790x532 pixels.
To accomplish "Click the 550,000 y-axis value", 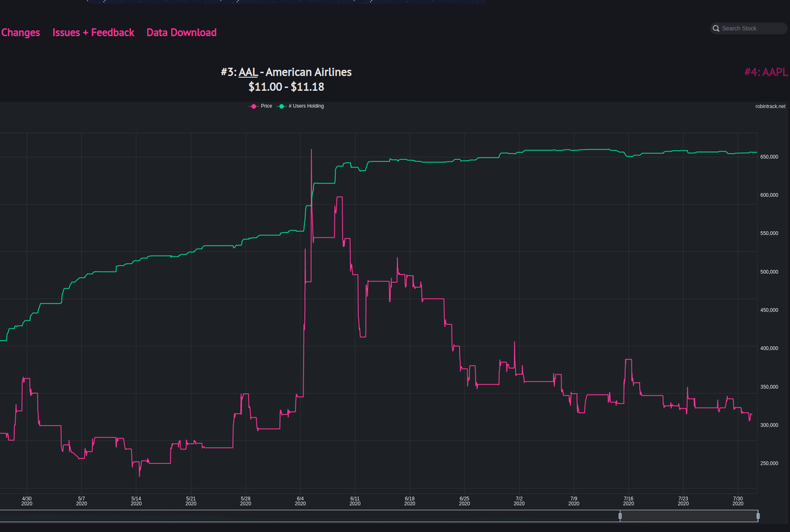I will pos(769,233).
